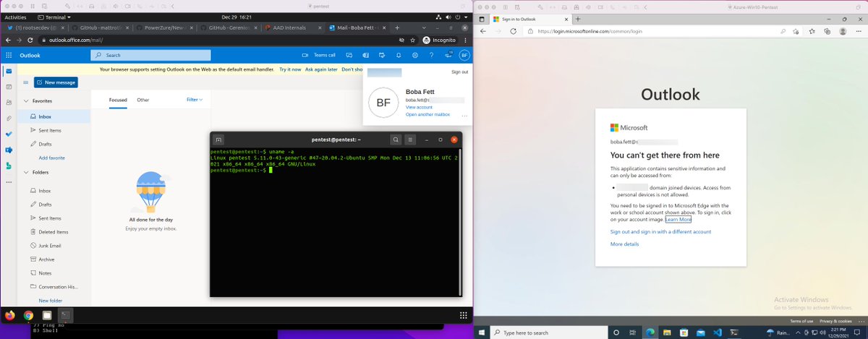Open Activities overview in Ubuntu
This screenshot has height=339, width=868.
[15, 16]
